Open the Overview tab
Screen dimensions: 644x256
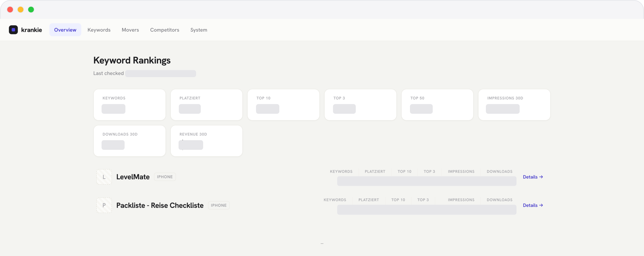[65, 30]
